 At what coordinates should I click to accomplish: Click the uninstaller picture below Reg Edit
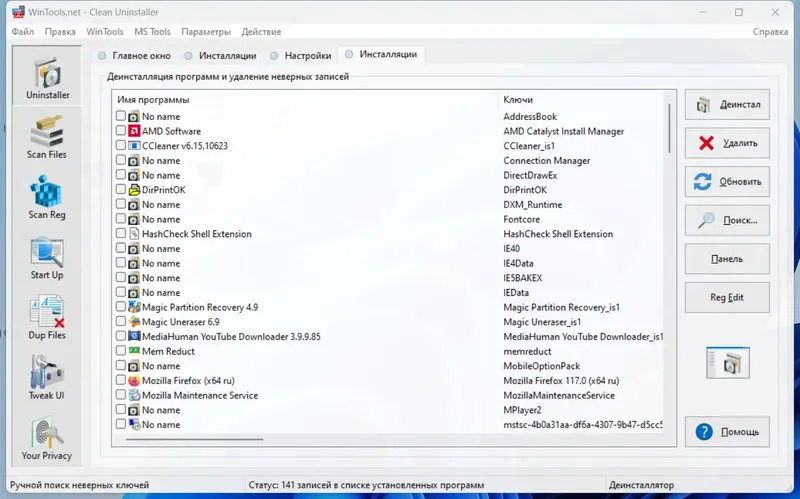coord(728,363)
